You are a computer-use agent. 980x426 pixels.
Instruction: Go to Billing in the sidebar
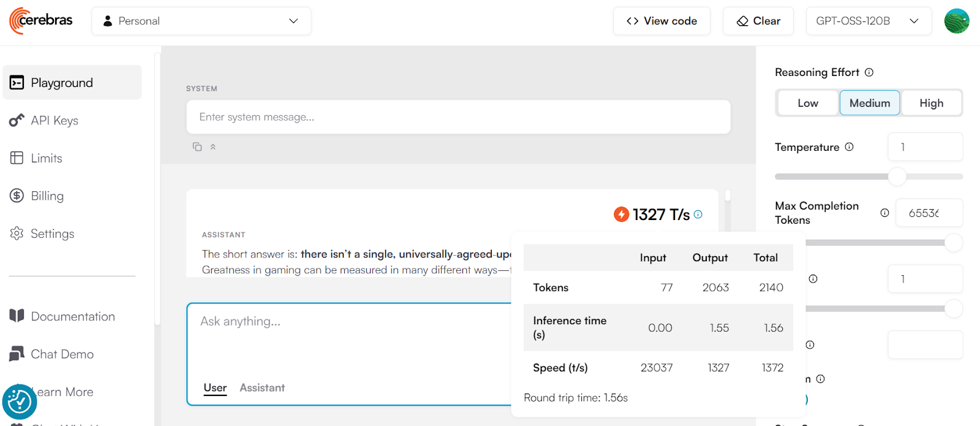(47, 196)
